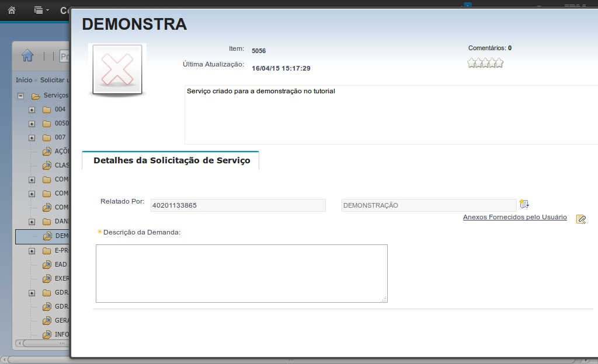Open the window list dropdown in top bar

point(41,10)
